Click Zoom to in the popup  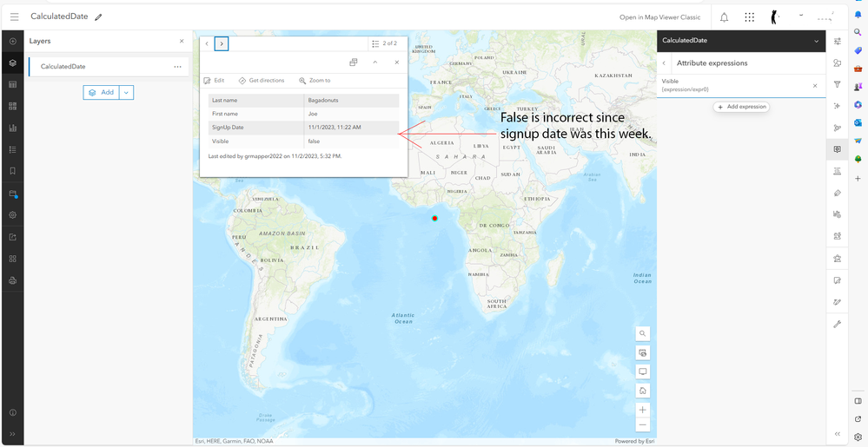coord(315,80)
